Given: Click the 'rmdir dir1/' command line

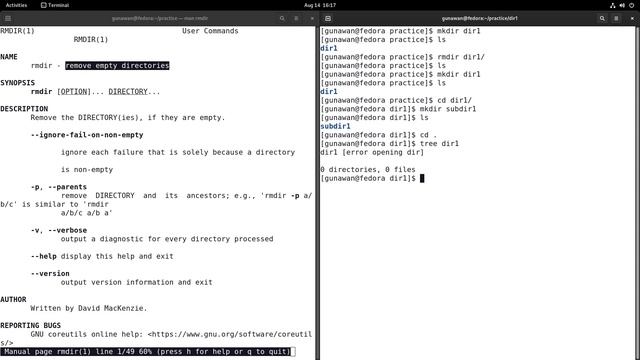Looking at the screenshot, I should click(402, 57).
